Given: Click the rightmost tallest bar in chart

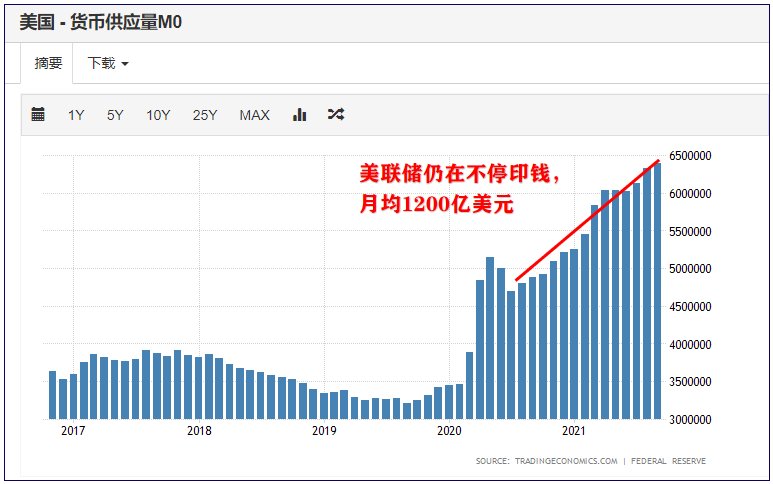Looking at the screenshot, I should click(657, 290).
